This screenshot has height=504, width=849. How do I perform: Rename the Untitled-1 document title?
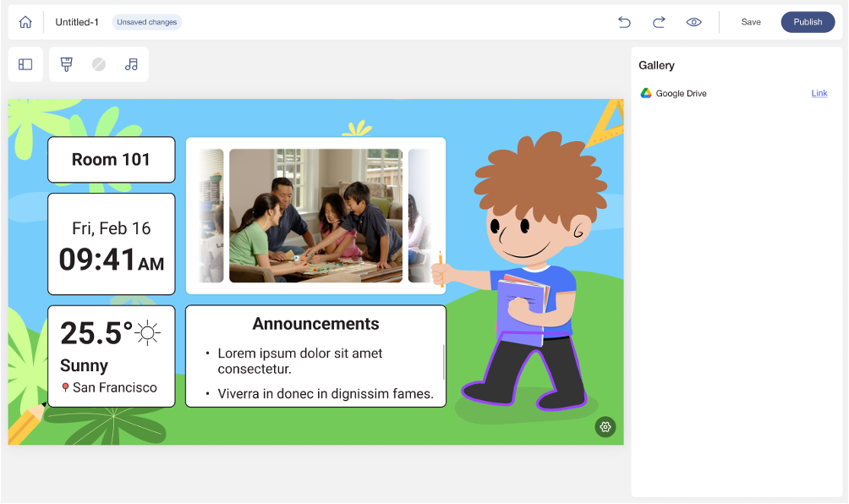(x=77, y=22)
